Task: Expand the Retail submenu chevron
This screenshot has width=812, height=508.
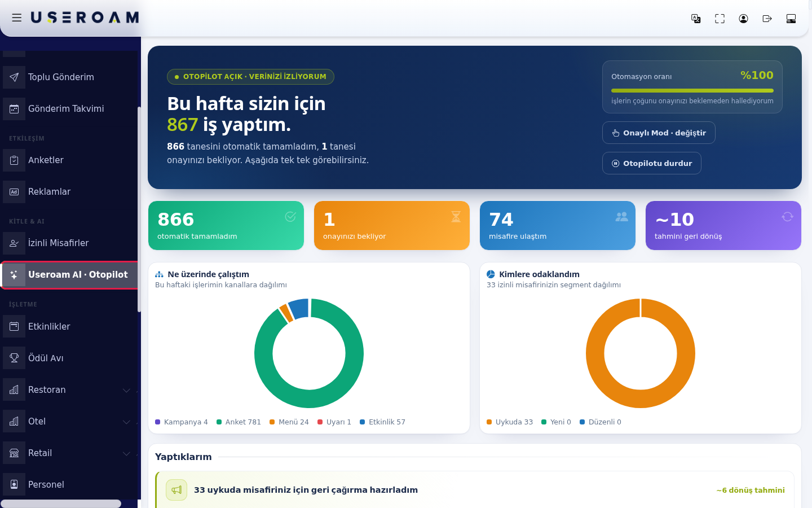Action: [x=127, y=453]
